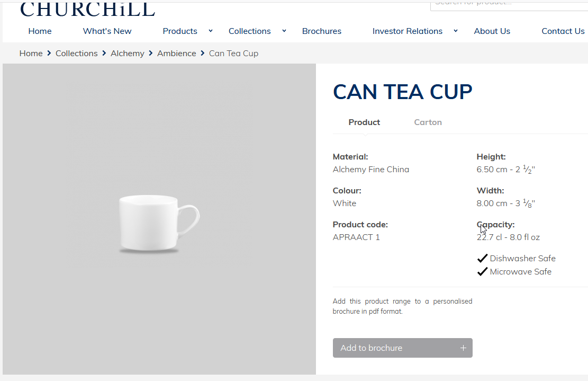588x381 pixels.
Task: Go to About Us
Action: point(492,31)
